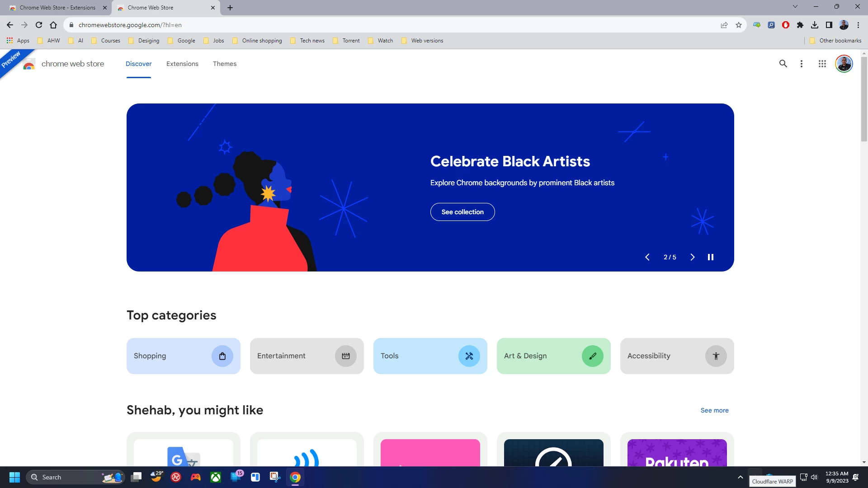Open Chrome from the taskbar
The width and height of the screenshot is (868, 488).
(x=295, y=477)
